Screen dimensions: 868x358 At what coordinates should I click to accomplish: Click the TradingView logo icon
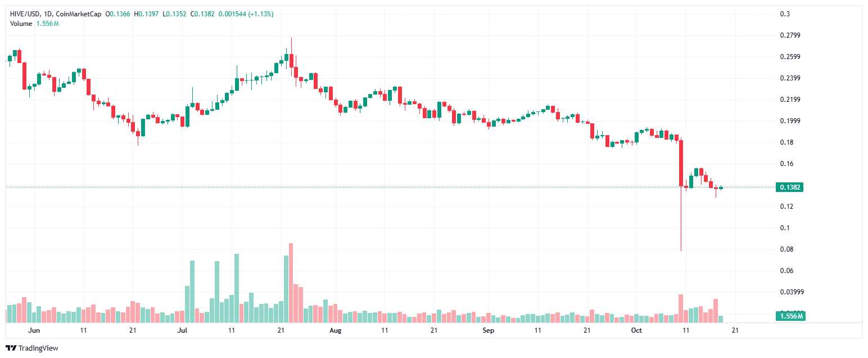(11, 348)
